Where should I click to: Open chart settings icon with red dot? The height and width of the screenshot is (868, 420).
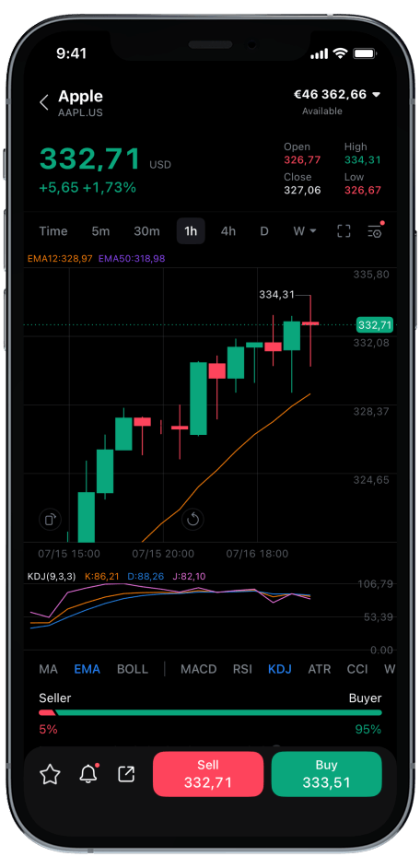(375, 230)
